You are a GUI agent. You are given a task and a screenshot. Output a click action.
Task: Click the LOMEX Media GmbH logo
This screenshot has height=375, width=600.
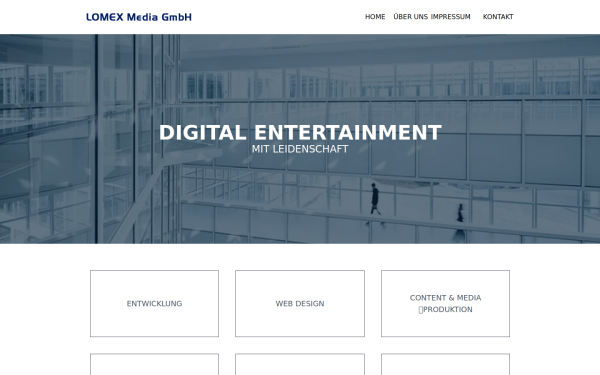click(x=139, y=17)
